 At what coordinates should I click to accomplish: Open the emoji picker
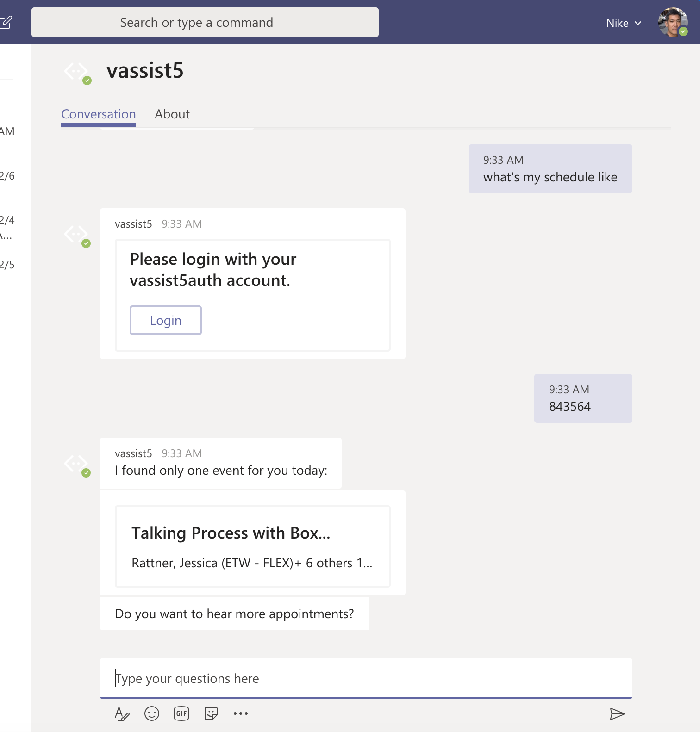pos(152,713)
